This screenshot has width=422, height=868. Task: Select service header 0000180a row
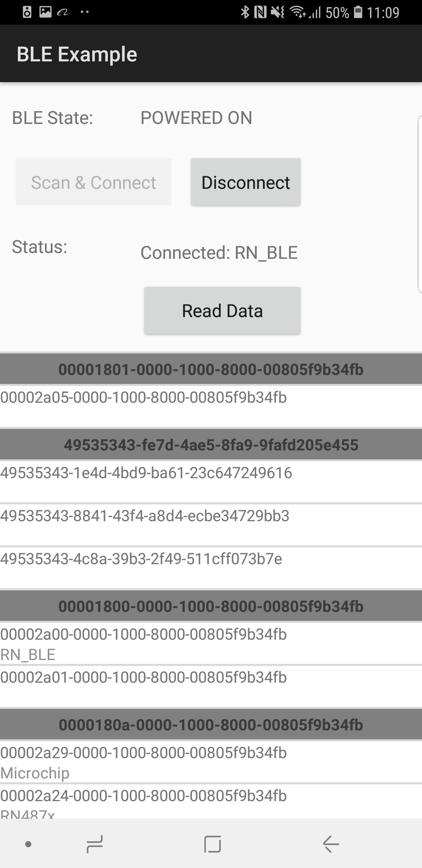pos(211,725)
